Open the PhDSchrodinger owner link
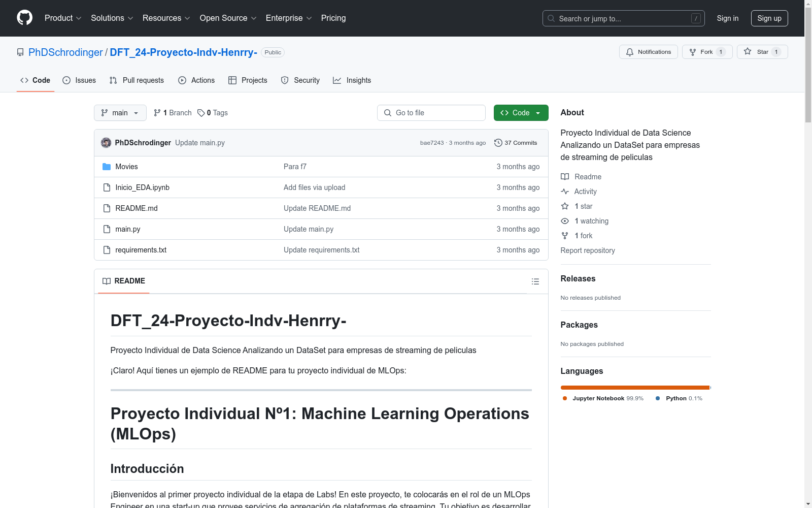Viewport: 812px width, 508px height. tap(65, 52)
